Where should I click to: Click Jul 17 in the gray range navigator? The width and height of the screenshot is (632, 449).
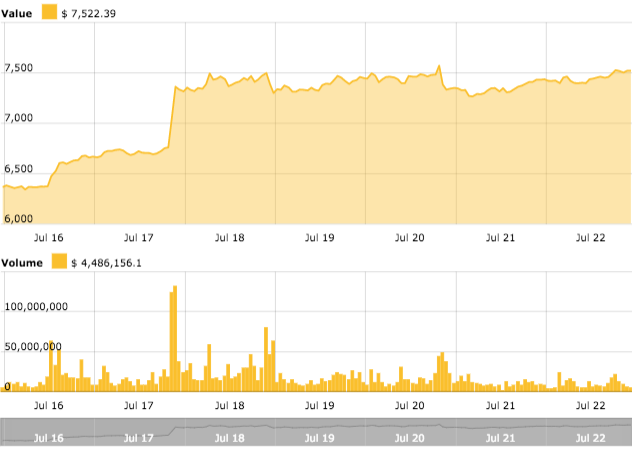coord(139,438)
